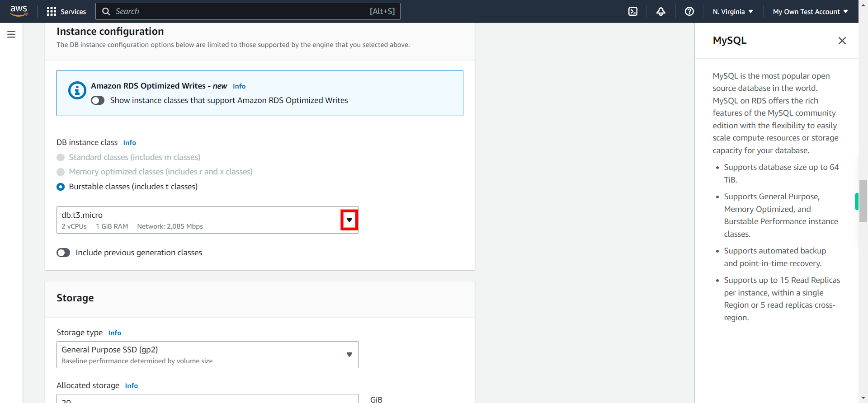Select Memory optimized classes radio option
Image resolution: width=868 pixels, height=403 pixels.
click(x=61, y=172)
